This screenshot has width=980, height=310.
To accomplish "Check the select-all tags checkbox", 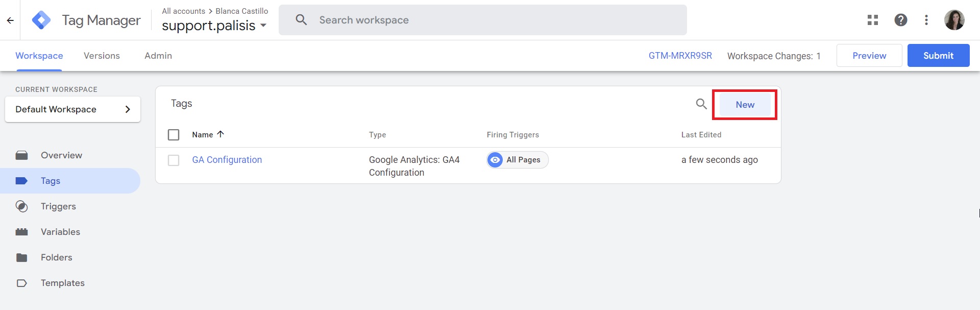I will click(x=174, y=135).
